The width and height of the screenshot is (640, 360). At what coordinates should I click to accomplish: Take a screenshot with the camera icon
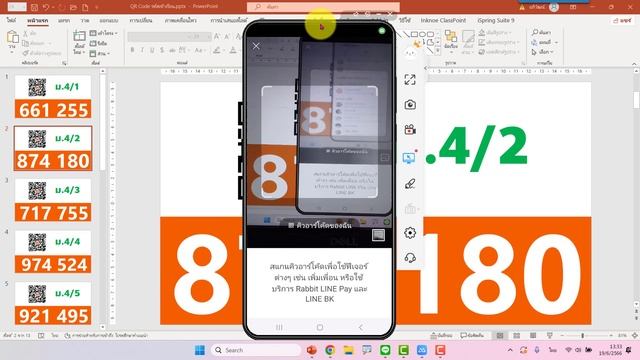[410, 105]
